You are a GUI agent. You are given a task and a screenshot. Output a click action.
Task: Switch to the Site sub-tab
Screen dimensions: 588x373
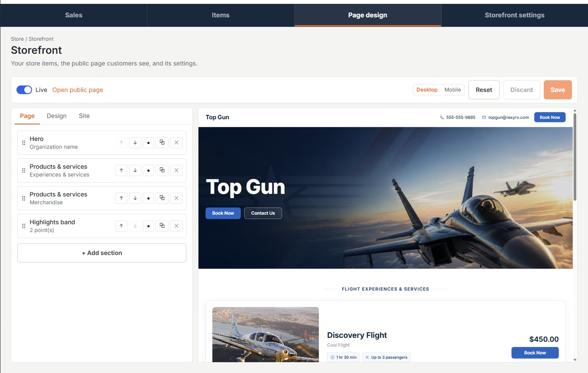pos(84,116)
